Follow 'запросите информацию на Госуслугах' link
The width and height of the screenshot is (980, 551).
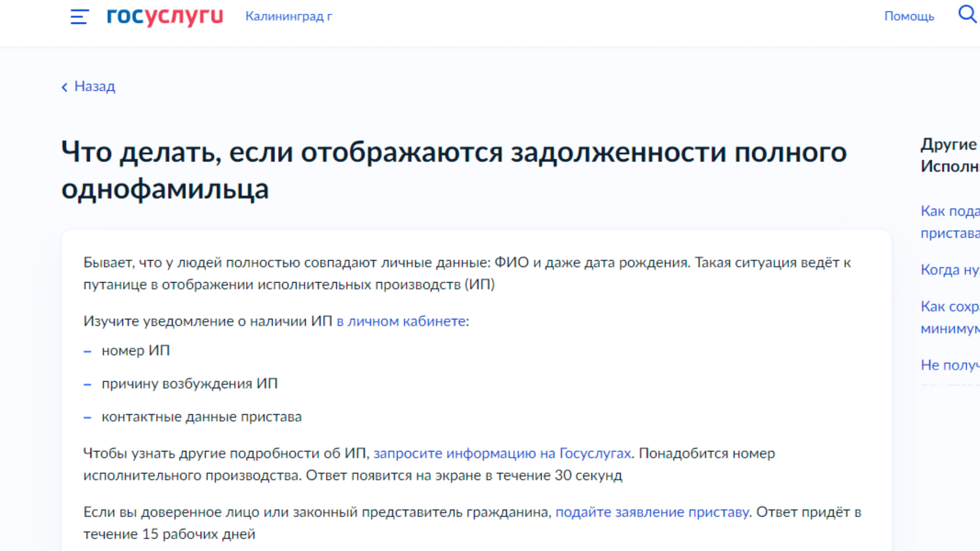[502, 454]
